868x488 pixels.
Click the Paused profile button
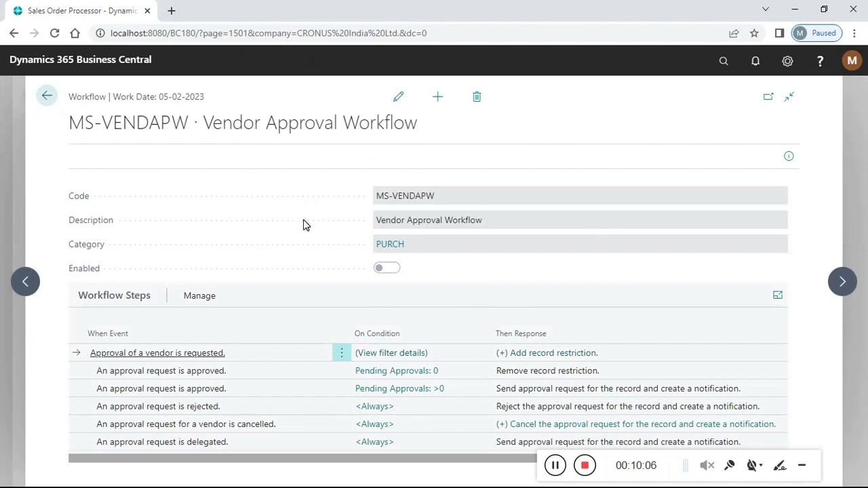816,33
